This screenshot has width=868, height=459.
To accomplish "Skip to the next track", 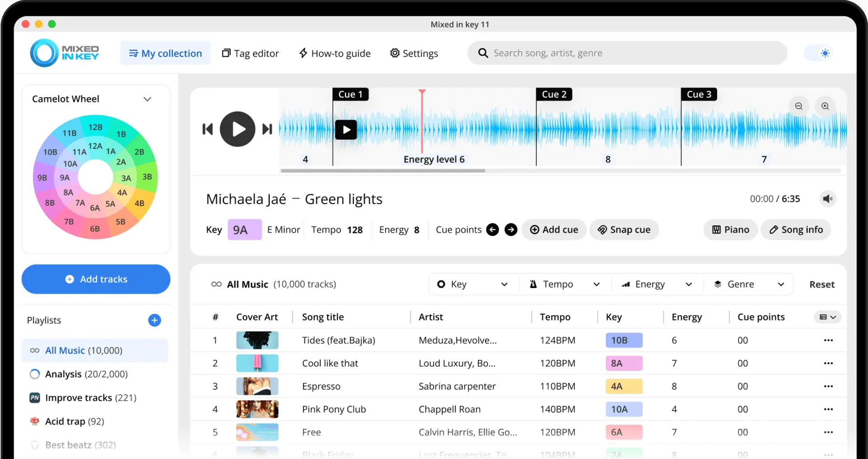I will click(267, 129).
